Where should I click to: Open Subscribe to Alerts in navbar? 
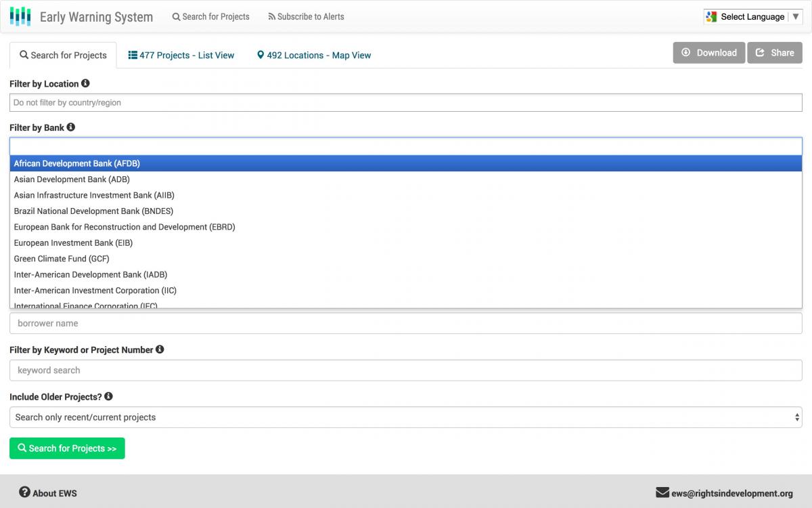tap(306, 16)
